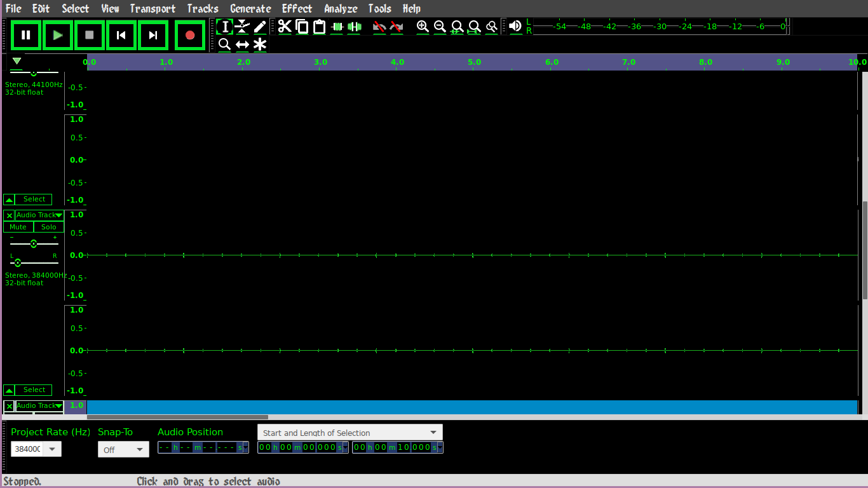
Task: Open the Audio Position time format arrow
Action: pyautogui.click(x=246, y=447)
